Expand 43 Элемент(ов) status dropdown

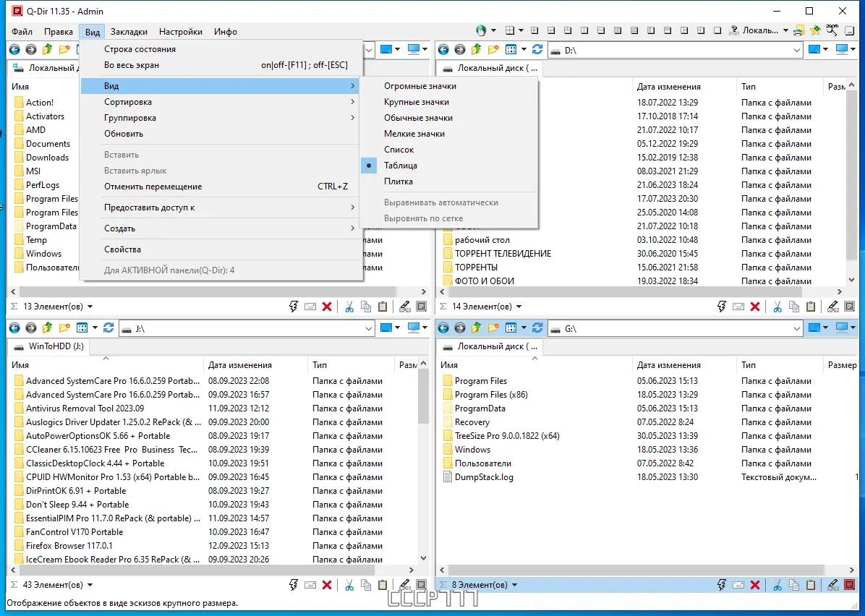coord(90,585)
